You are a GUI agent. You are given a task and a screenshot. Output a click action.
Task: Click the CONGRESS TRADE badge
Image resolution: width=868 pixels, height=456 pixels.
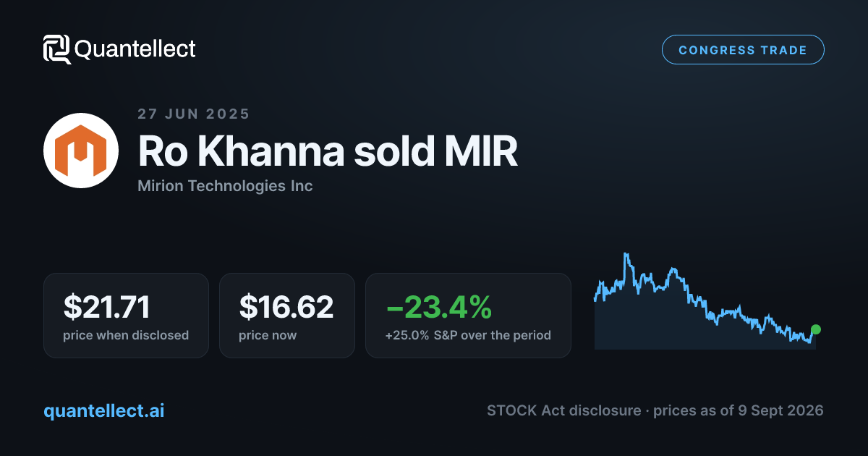[x=743, y=50]
